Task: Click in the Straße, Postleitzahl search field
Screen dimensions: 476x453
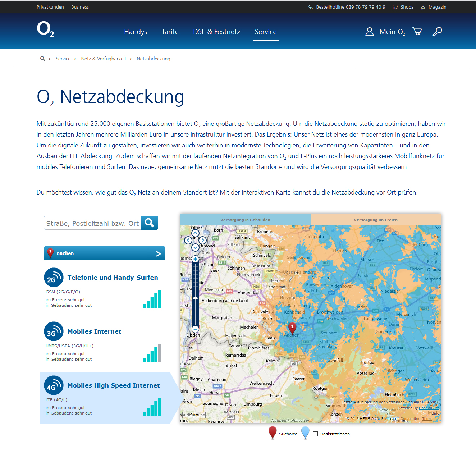Action: (x=92, y=223)
